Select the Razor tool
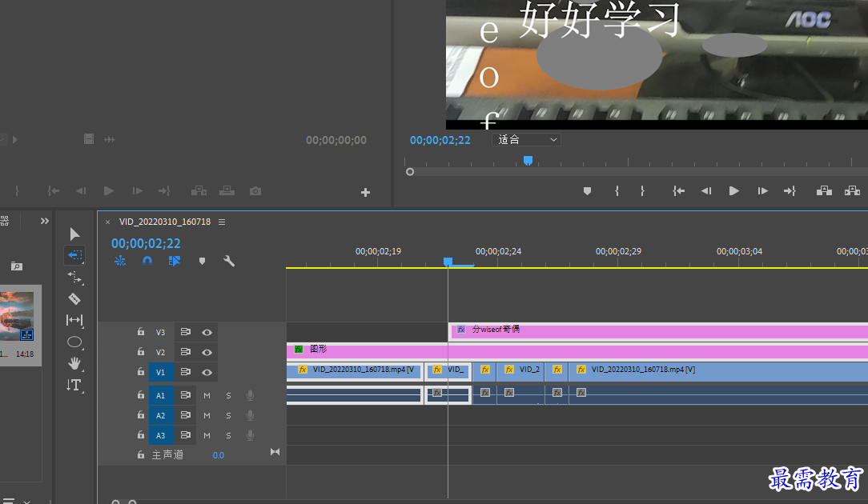868x504 pixels. click(x=74, y=298)
